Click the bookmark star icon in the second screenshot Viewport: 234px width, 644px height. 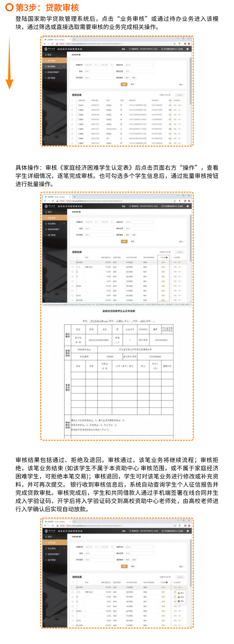point(175,201)
